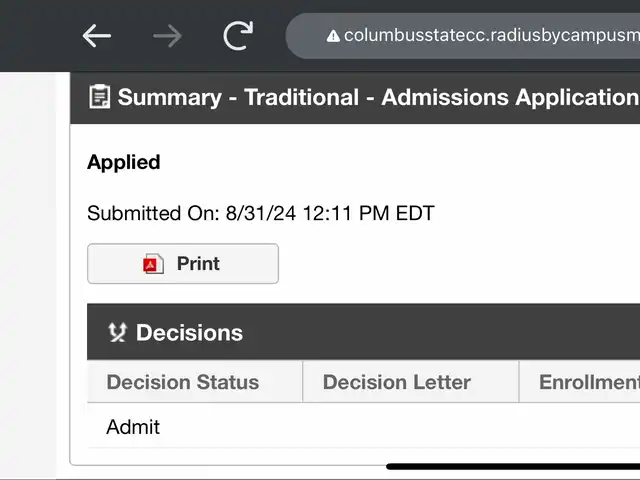Click the Decision Letter column header
Screen dimensions: 640x480
(397, 382)
